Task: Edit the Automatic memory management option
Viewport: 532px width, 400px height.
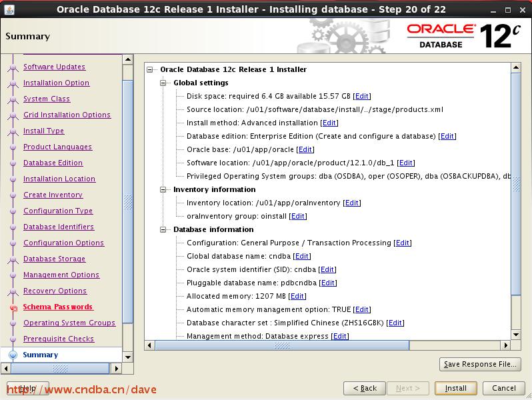Action: 362,309
